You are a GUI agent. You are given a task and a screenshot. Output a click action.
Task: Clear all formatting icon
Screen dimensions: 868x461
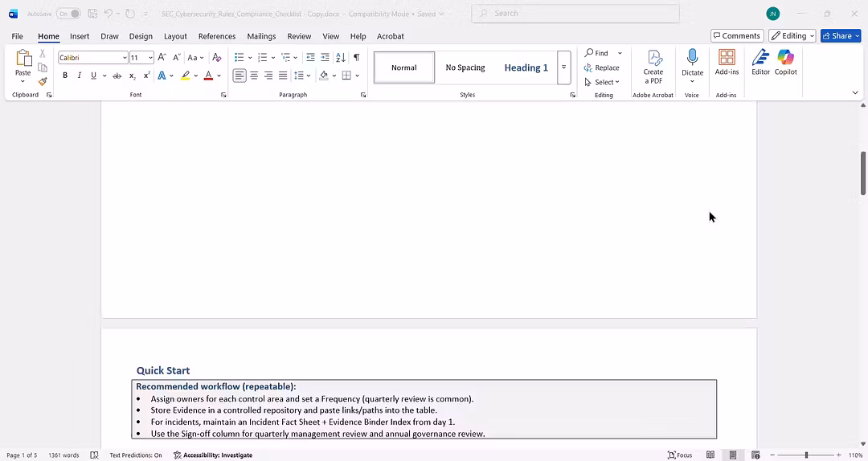[217, 58]
